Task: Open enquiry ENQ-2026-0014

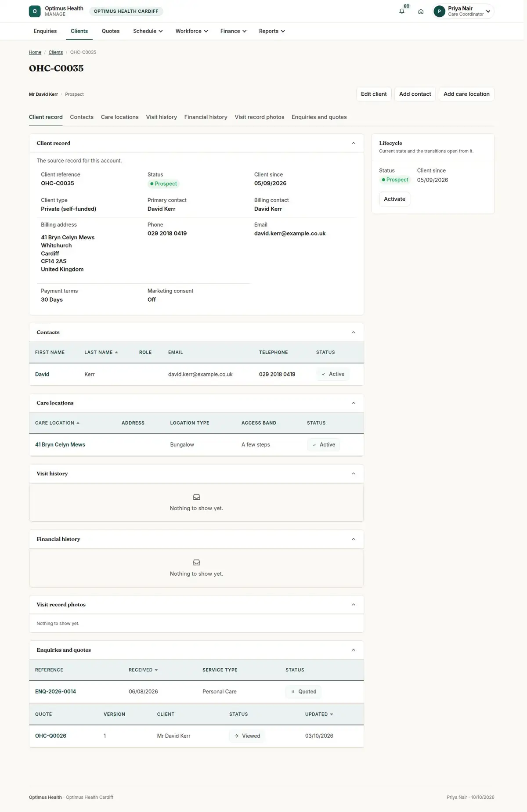Action: pos(55,692)
